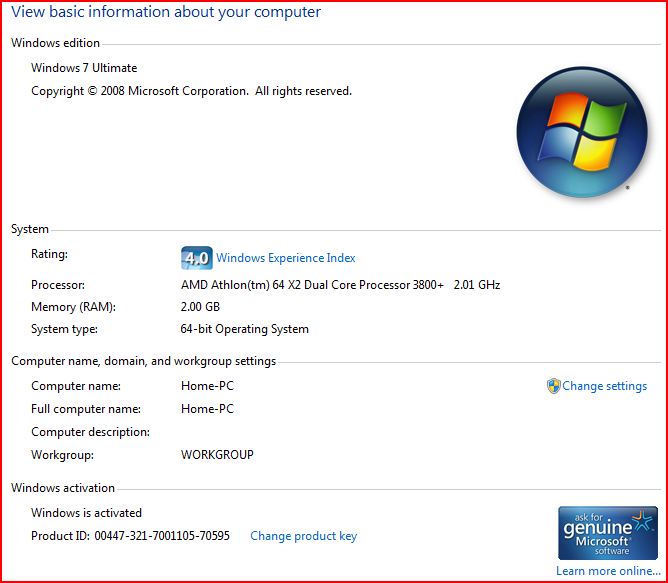Click the Home-PC value beside Computer name
Viewport: 668px width, 583px height.
pyautogui.click(x=207, y=386)
